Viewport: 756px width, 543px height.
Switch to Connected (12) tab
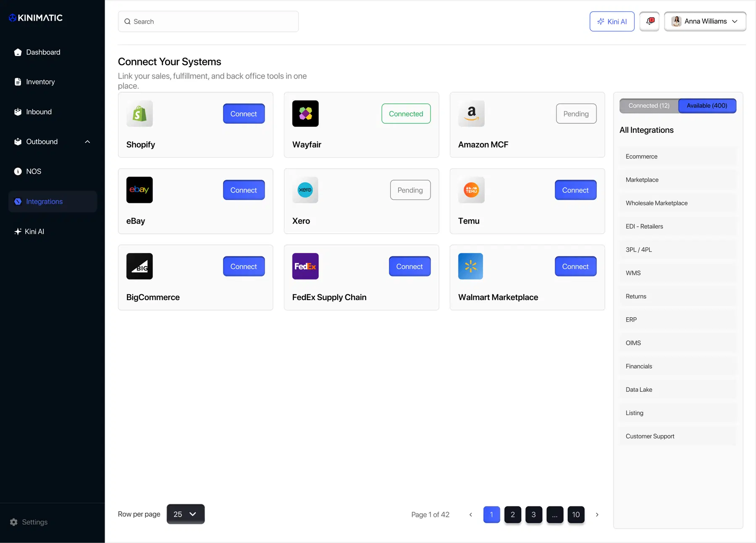(x=649, y=105)
